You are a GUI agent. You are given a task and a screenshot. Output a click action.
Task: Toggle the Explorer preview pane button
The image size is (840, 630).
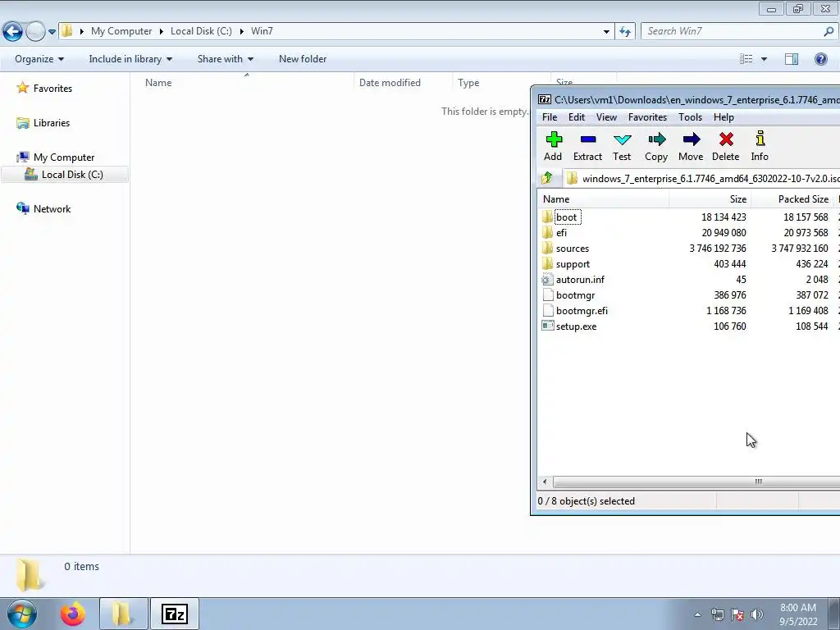(x=792, y=59)
